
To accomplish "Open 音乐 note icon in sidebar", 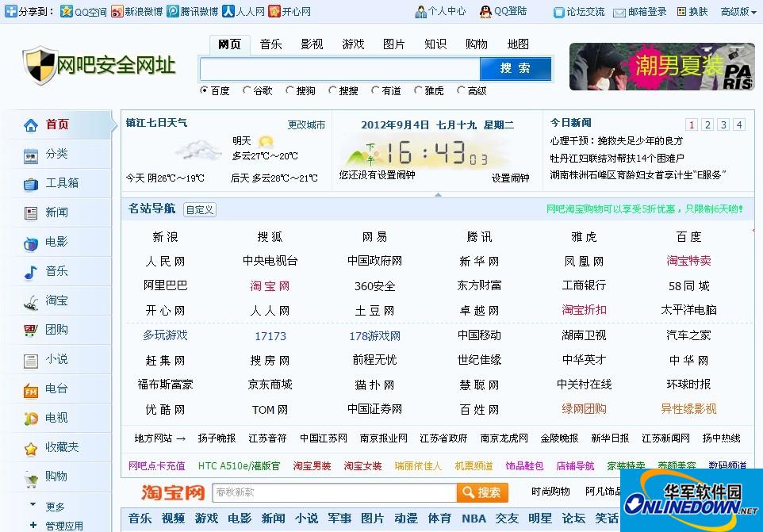I will [31, 272].
